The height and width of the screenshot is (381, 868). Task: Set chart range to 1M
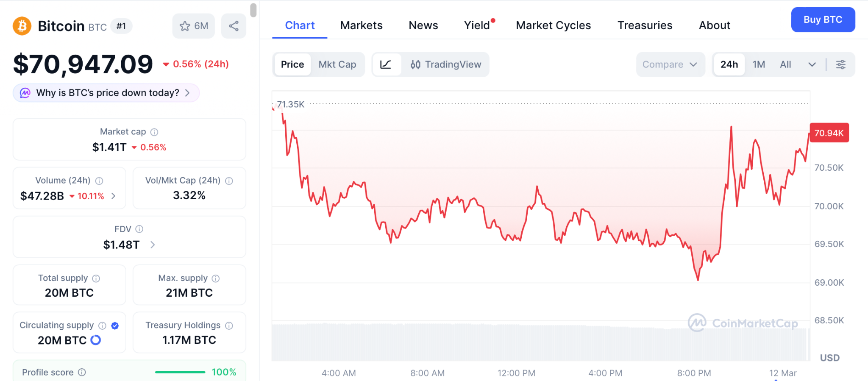tap(759, 64)
